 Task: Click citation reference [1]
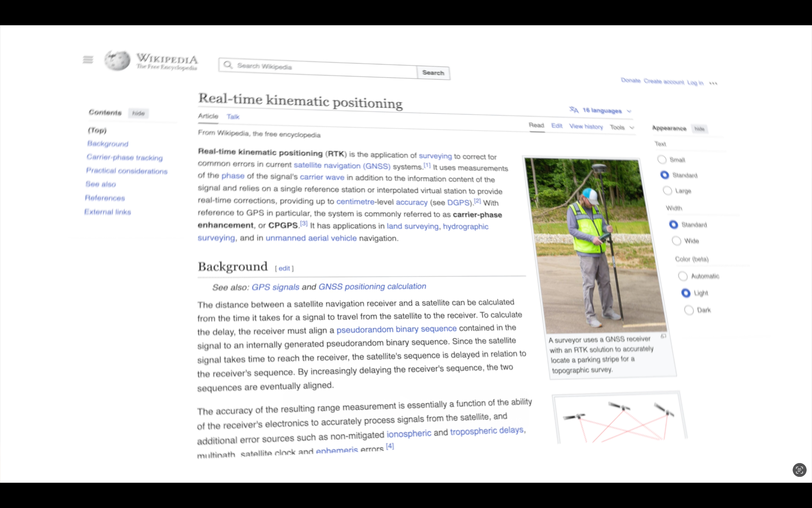pos(427,165)
